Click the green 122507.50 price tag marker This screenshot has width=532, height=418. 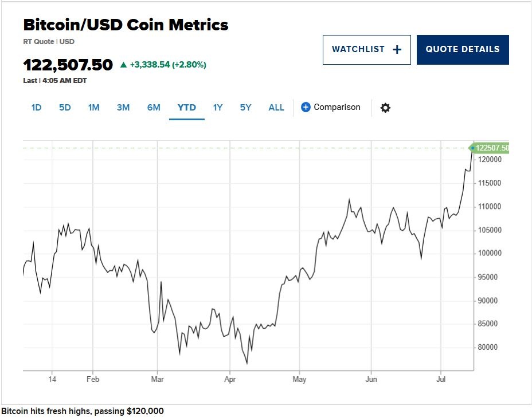click(491, 148)
